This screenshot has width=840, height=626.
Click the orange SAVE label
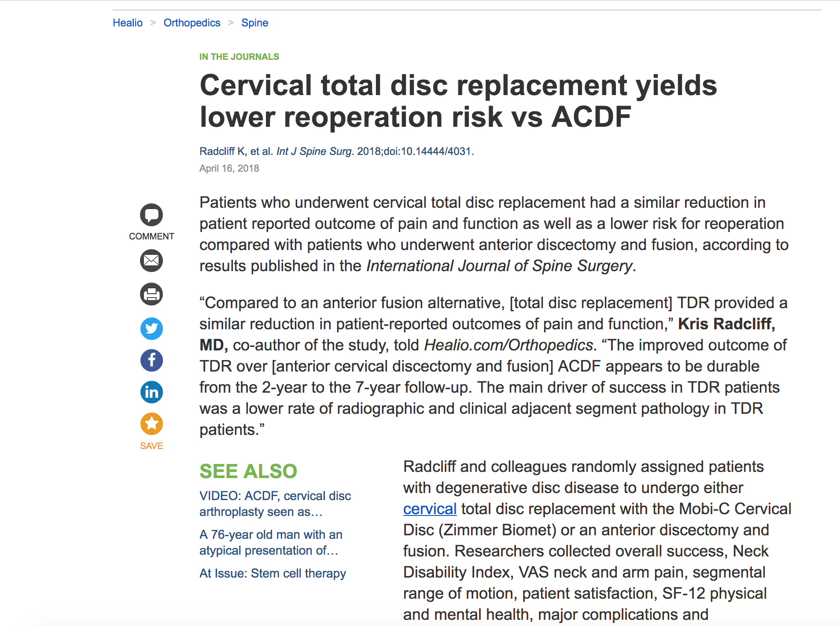tap(151, 446)
